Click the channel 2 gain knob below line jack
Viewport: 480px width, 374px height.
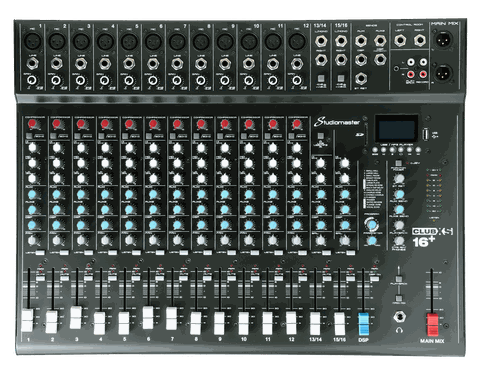56,80
